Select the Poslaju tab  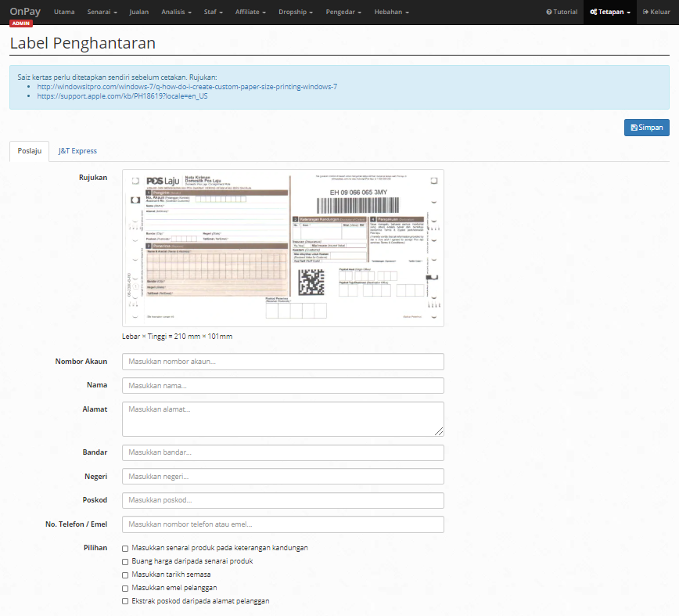(x=30, y=151)
